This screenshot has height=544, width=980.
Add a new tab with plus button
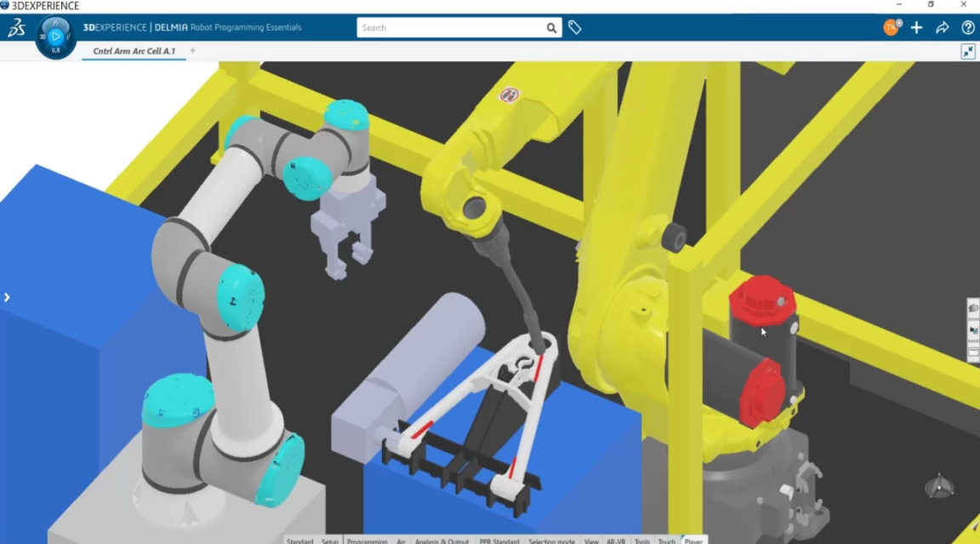(x=192, y=51)
